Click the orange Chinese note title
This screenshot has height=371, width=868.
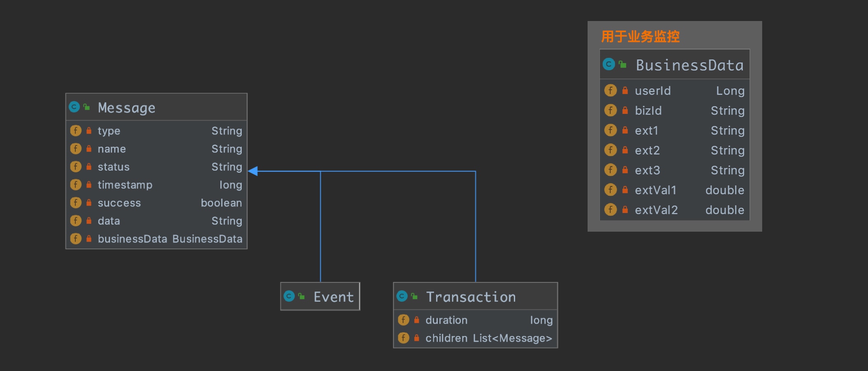coord(640,37)
